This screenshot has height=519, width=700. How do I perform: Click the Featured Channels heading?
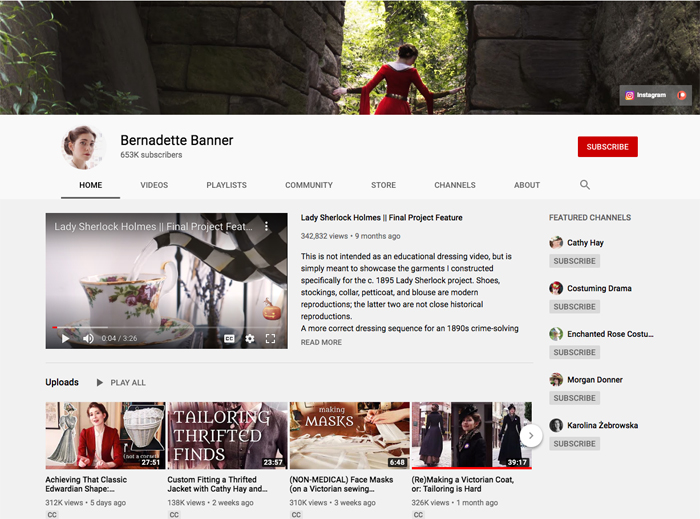pos(590,218)
